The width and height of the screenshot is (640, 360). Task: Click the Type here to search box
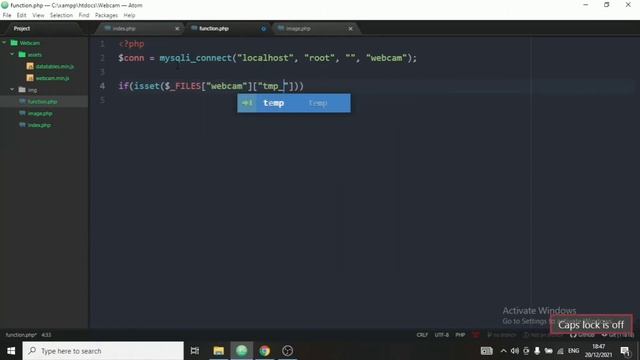pos(103,351)
